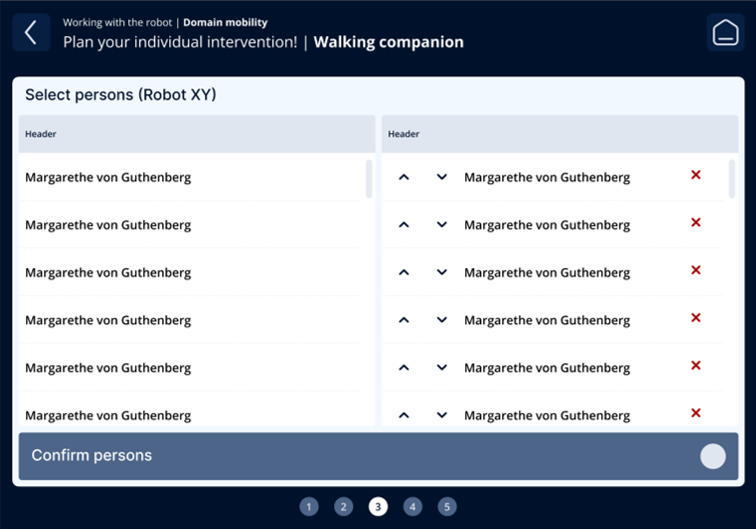Remove first selected person with red X
This screenshot has width=756, height=529.
tap(696, 175)
